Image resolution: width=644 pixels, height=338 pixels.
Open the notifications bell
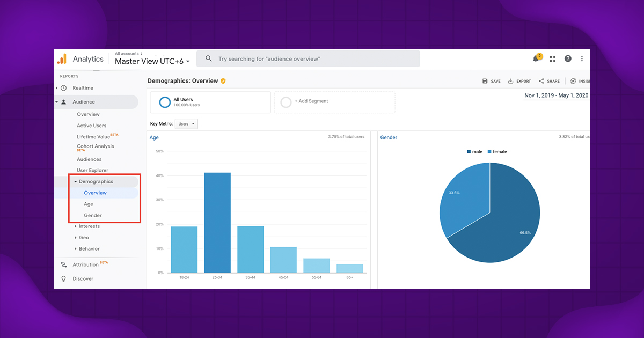coord(536,58)
